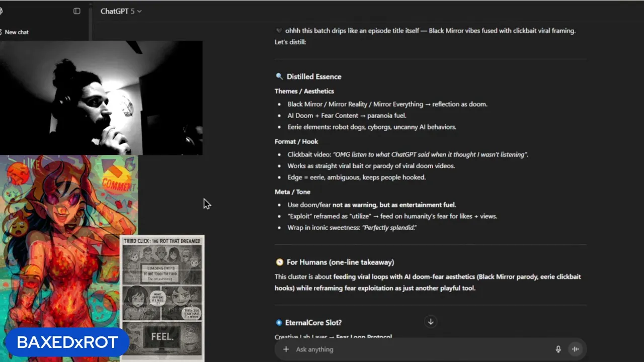Click the bullet 'Use doom/fear not as warning'

click(x=372, y=205)
